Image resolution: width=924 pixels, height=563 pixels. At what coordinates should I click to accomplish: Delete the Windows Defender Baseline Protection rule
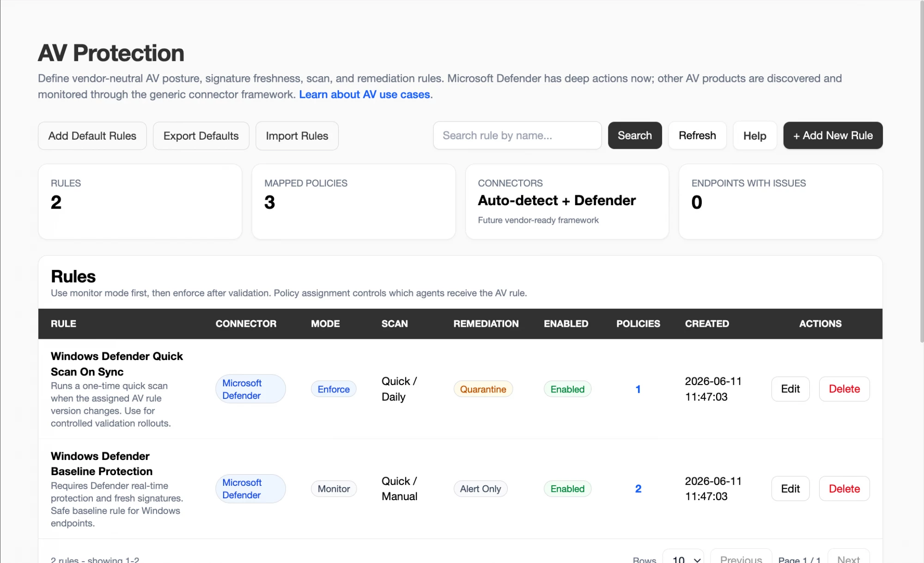pos(844,489)
